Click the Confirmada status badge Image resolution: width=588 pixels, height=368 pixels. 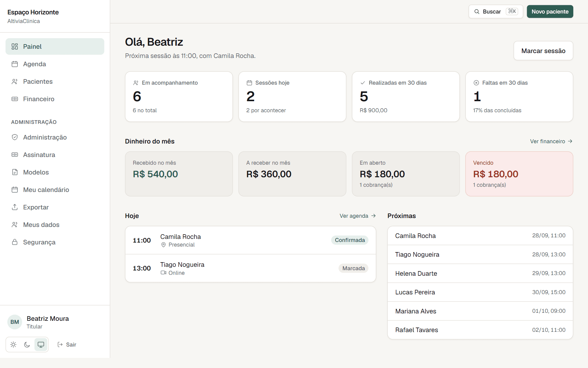tap(350, 240)
